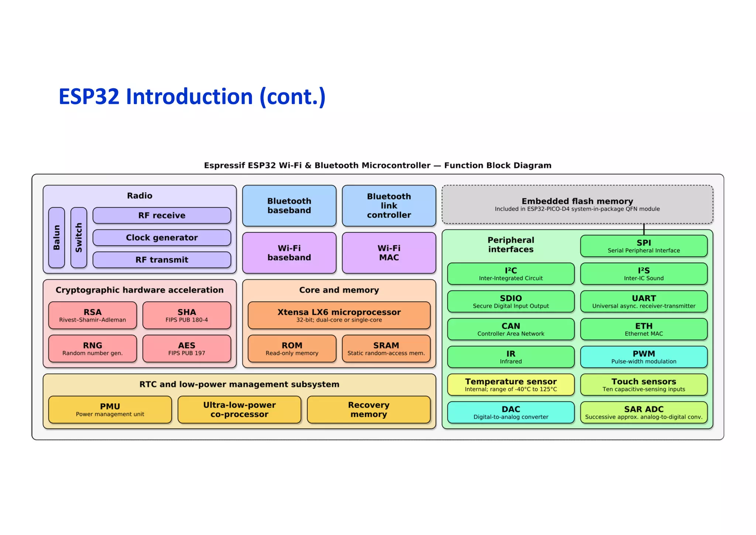Image resolution: width=756 pixels, height=535 pixels.
Task: Select the 'Ultra-low-power co-processor' block
Action: 240,409
